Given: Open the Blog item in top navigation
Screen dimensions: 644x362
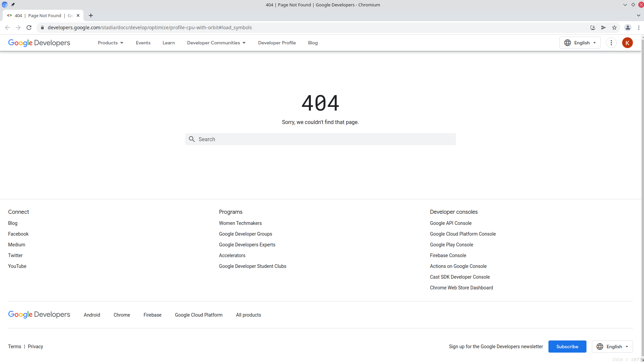Looking at the screenshot, I should click(313, 43).
